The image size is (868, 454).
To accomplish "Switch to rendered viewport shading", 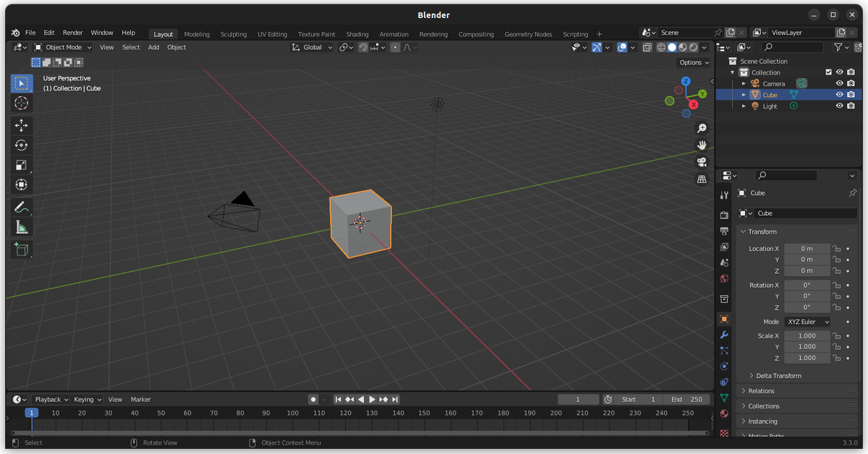I will point(694,47).
